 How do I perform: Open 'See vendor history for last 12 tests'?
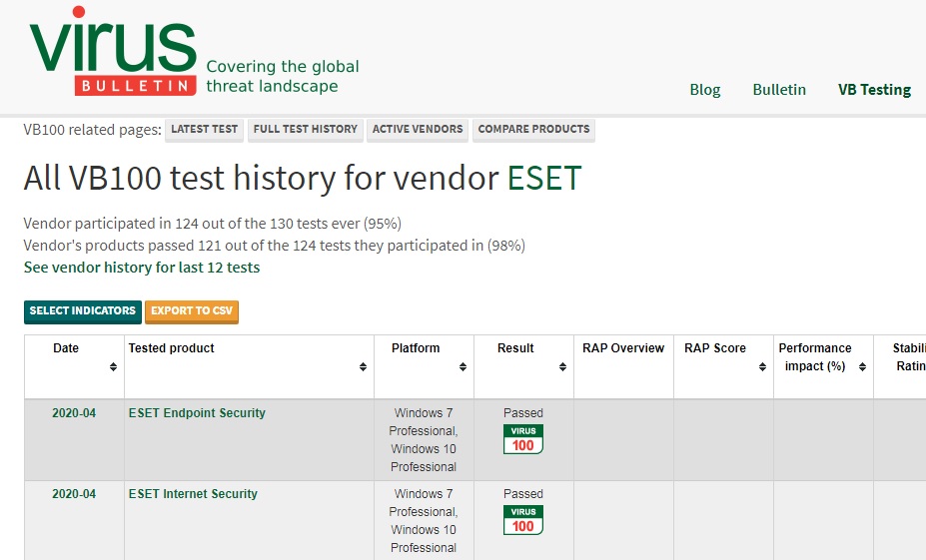(142, 268)
